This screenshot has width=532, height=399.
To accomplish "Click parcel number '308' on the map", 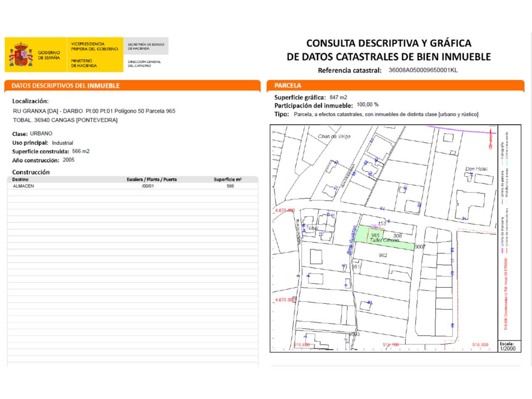I will click(x=397, y=236).
